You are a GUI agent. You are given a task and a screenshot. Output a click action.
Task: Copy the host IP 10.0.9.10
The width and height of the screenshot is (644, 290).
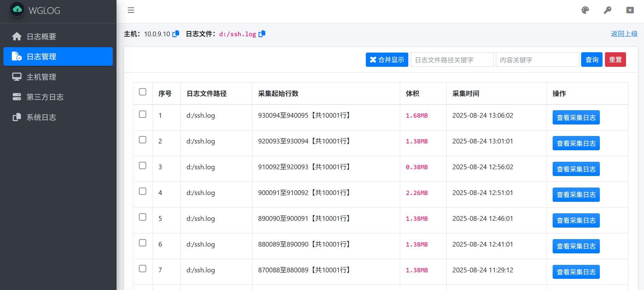176,34
